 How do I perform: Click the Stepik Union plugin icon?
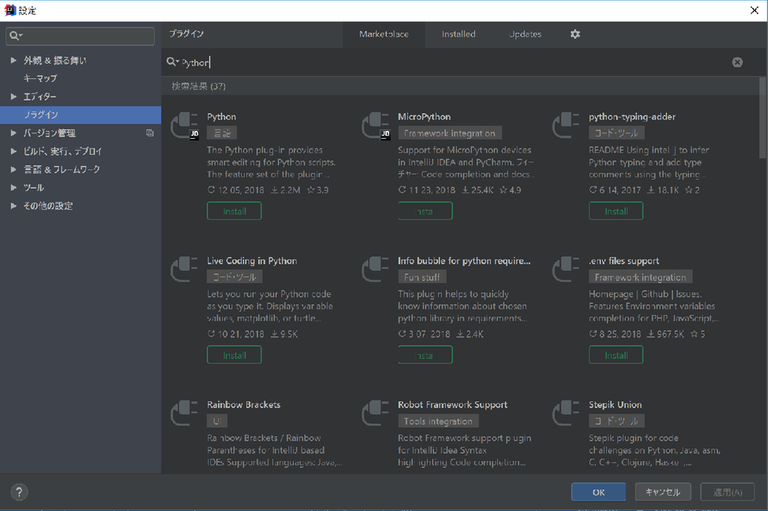pyautogui.click(x=568, y=415)
